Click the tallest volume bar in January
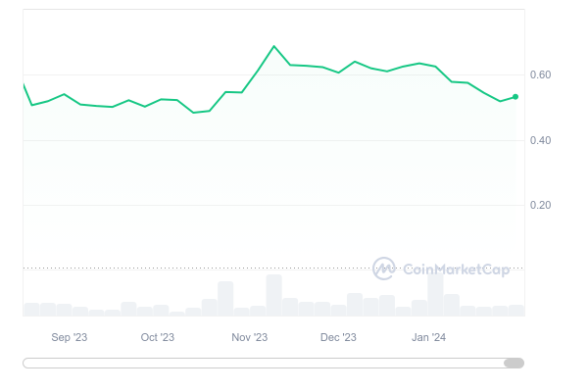 (x=435, y=291)
